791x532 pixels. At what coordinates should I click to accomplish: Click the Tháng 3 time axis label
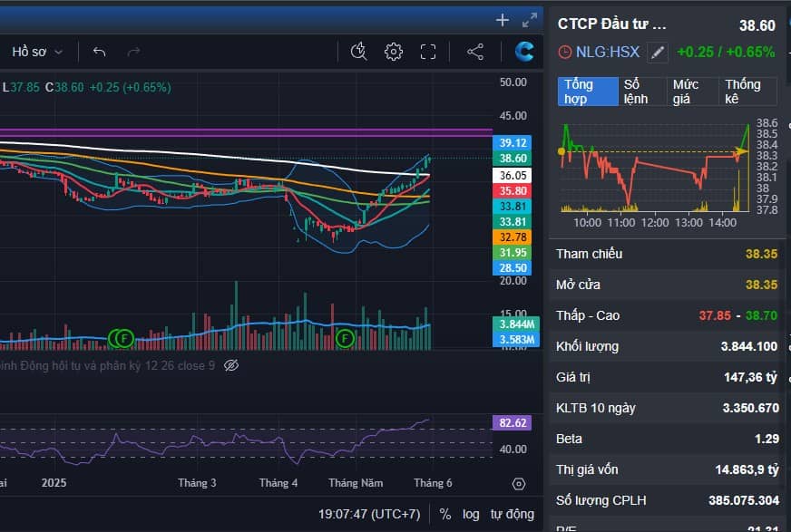[197, 483]
